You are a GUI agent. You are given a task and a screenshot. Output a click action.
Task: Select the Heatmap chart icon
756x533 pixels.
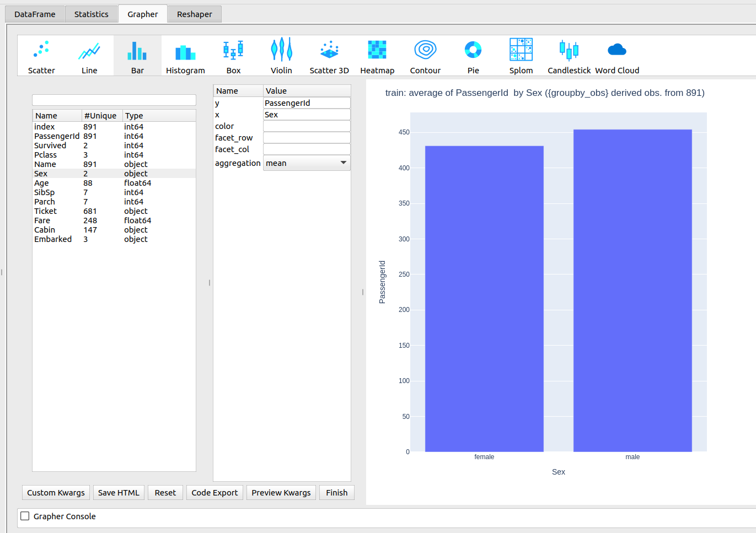point(377,56)
